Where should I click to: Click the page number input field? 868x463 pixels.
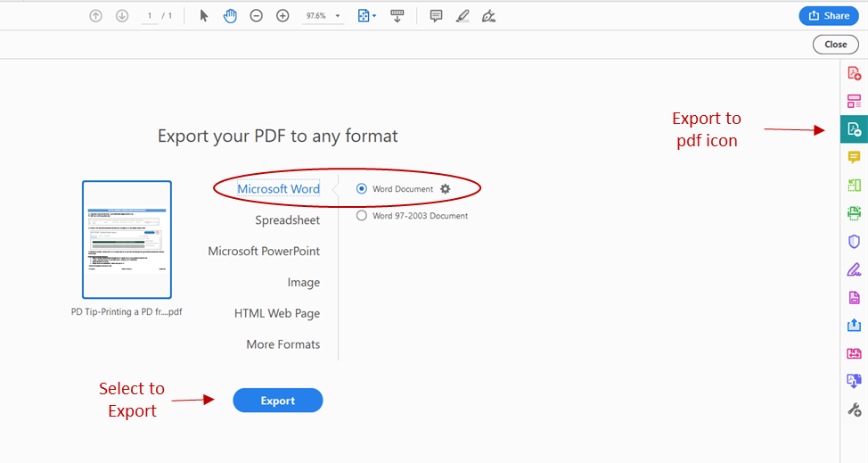point(150,16)
